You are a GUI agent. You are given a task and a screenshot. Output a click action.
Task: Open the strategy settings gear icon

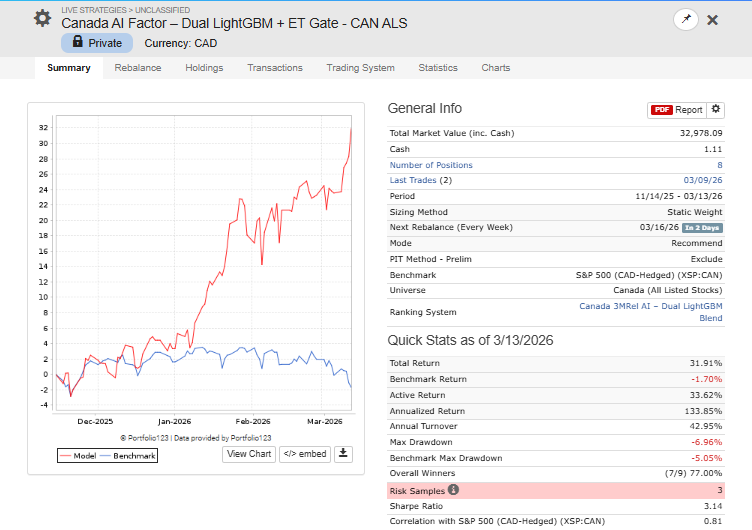click(42, 19)
